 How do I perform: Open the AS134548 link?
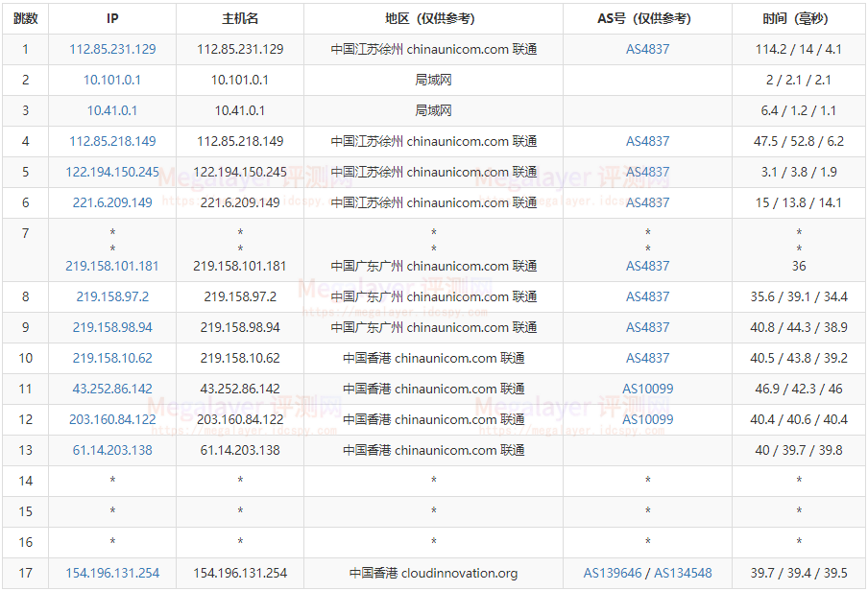[683, 574]
